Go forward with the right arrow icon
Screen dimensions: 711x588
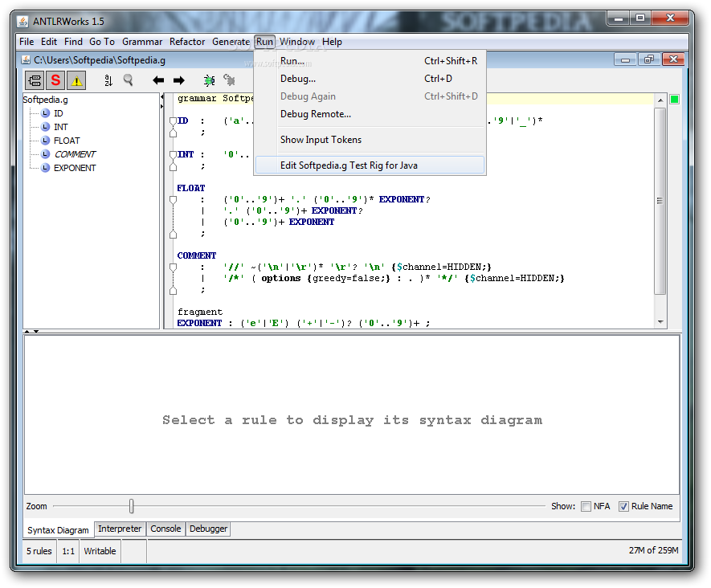tap(178, 80)
